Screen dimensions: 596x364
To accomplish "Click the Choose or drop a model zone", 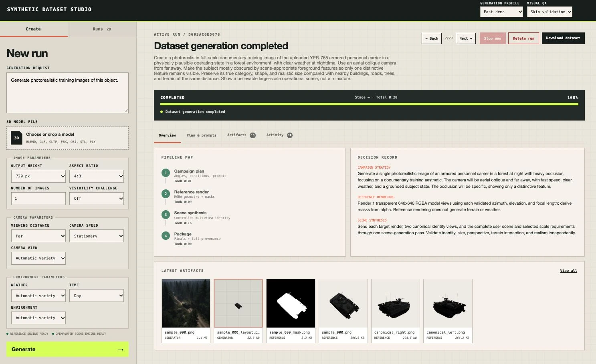I will coord(67,138).
